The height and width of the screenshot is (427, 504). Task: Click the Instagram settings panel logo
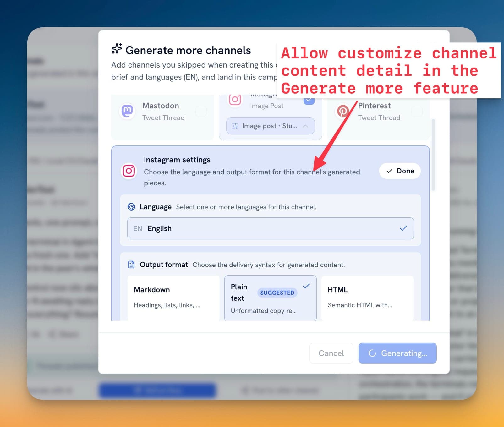click(x=129, y=171)
